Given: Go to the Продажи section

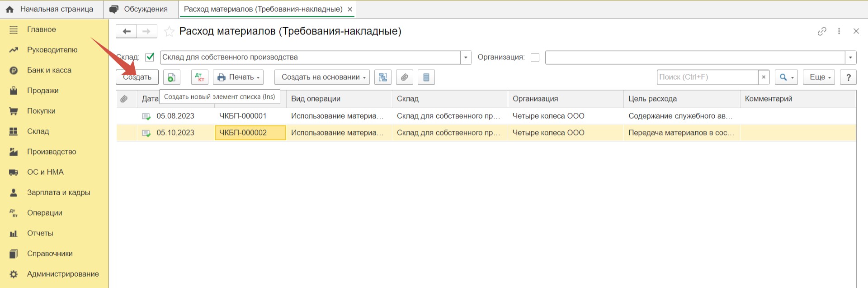Looking at the screenshot, I should click(42, 91).
